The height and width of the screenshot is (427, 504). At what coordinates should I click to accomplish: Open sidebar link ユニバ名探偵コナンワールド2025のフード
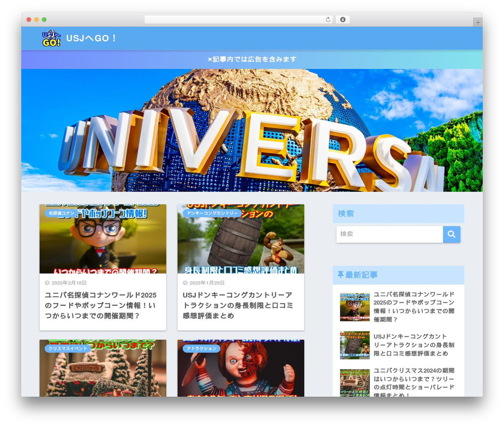[414, 307]
